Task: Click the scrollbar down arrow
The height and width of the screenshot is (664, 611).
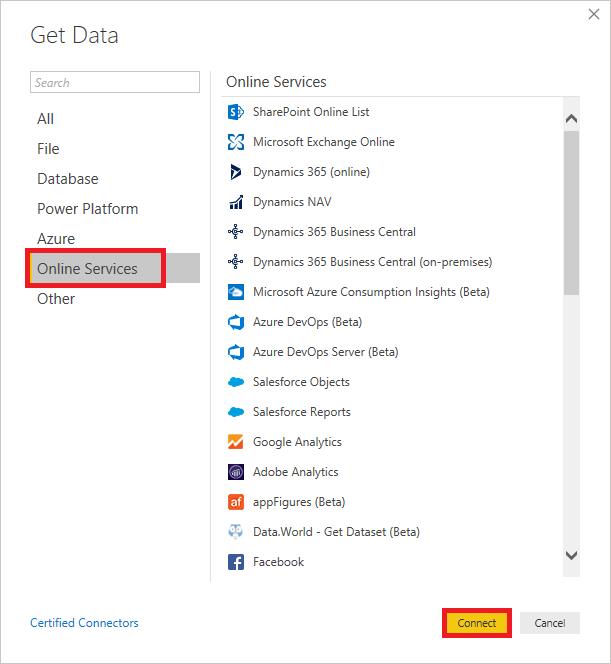Action: pos(571,555)
